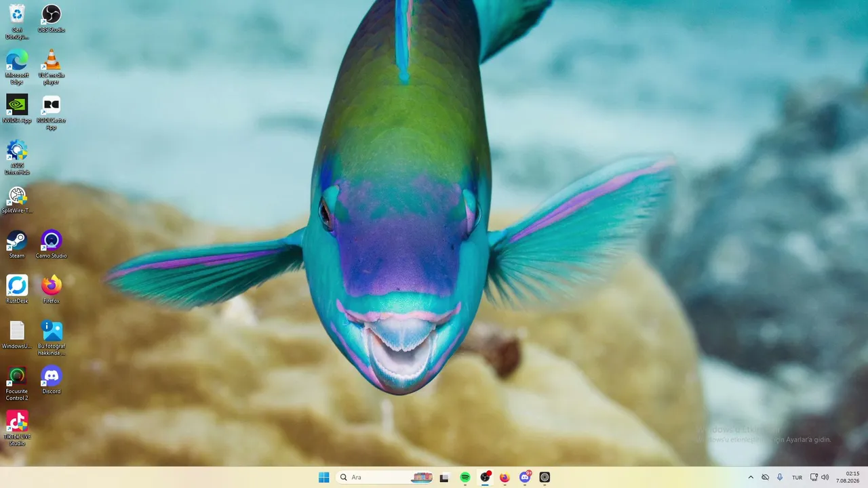Open the RODECaster app on the taskbar

(x=545, y=477)
